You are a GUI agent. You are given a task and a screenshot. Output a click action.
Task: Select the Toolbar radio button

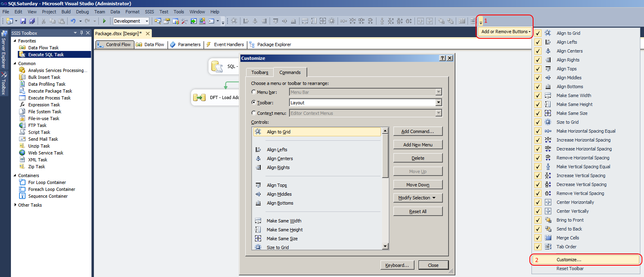click(254, 102)
